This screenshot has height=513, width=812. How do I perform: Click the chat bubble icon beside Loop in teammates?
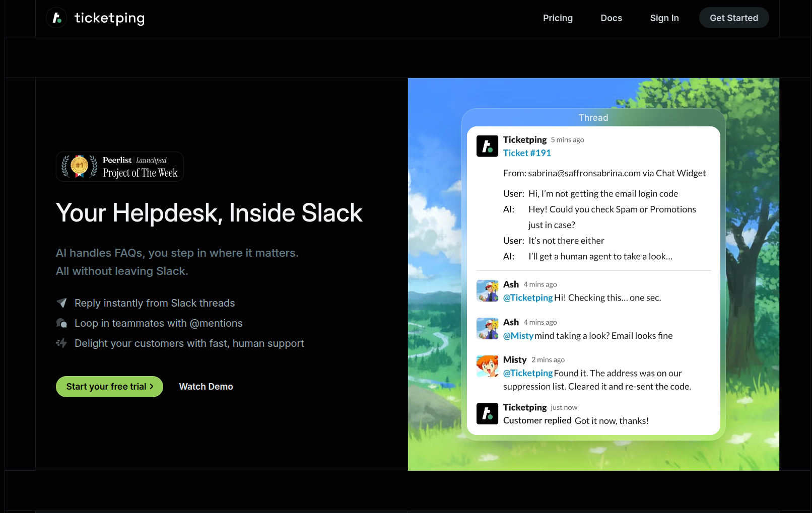tap(61, 323)
